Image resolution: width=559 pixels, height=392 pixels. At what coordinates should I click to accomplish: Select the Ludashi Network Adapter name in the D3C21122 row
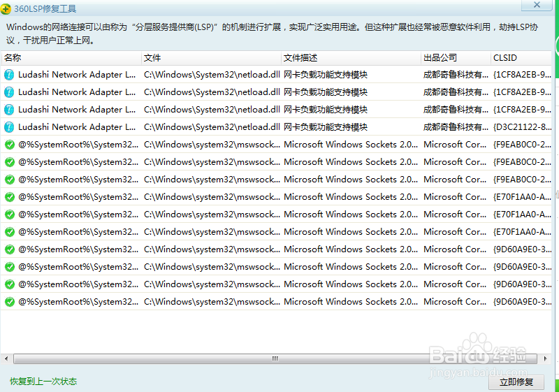[x=77, y=127]
